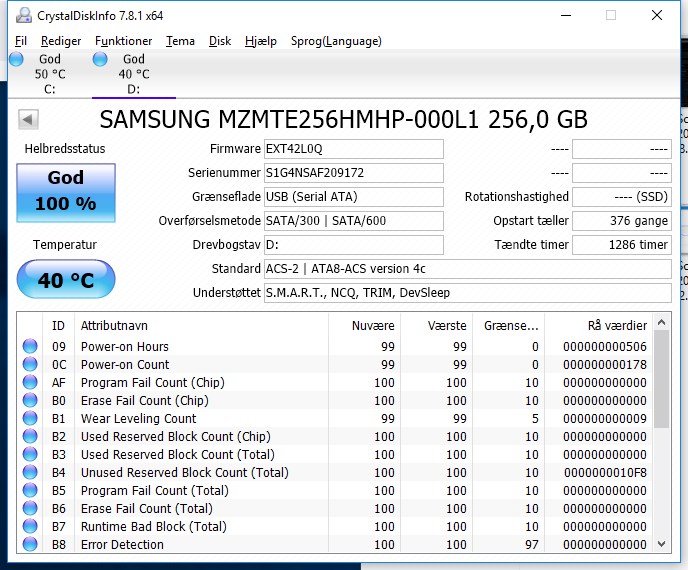Select the D: drive tab at 40 °C
This screenshot has width=688, height=570.
click(134, 74)
